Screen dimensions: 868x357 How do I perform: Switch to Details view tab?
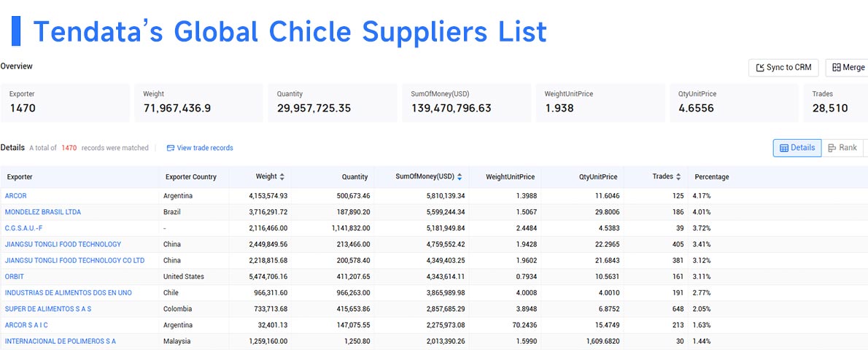pos(797,148)
